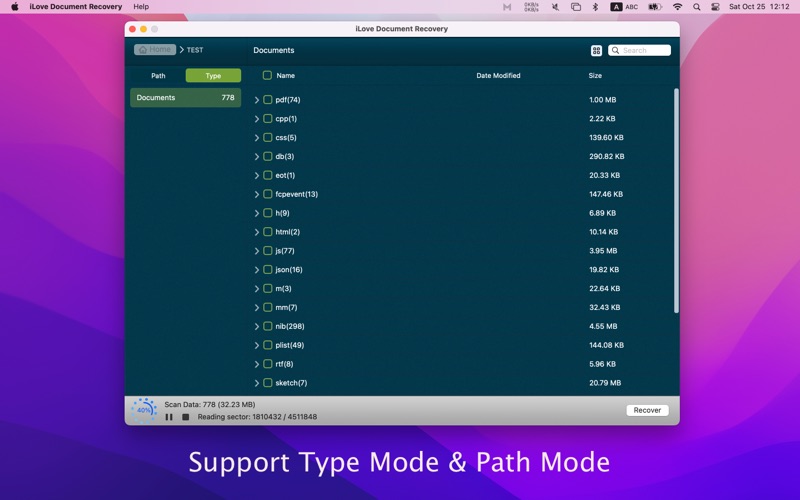Click the fcpevent(13) row label

coord(296,194)
